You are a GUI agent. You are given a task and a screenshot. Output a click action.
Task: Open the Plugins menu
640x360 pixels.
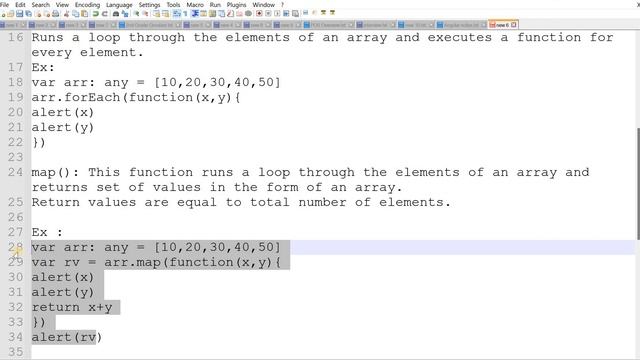tap(236, 4)
